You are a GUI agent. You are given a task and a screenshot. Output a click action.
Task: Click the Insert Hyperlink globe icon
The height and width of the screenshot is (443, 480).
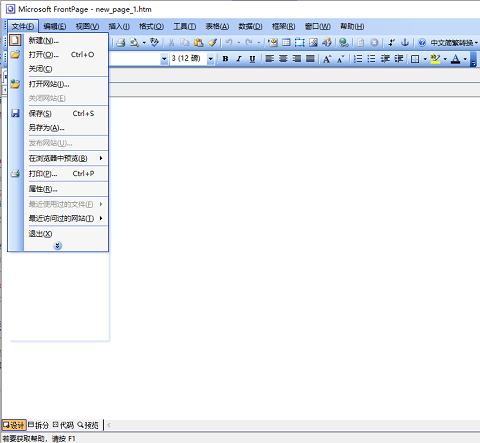(343, 42)
